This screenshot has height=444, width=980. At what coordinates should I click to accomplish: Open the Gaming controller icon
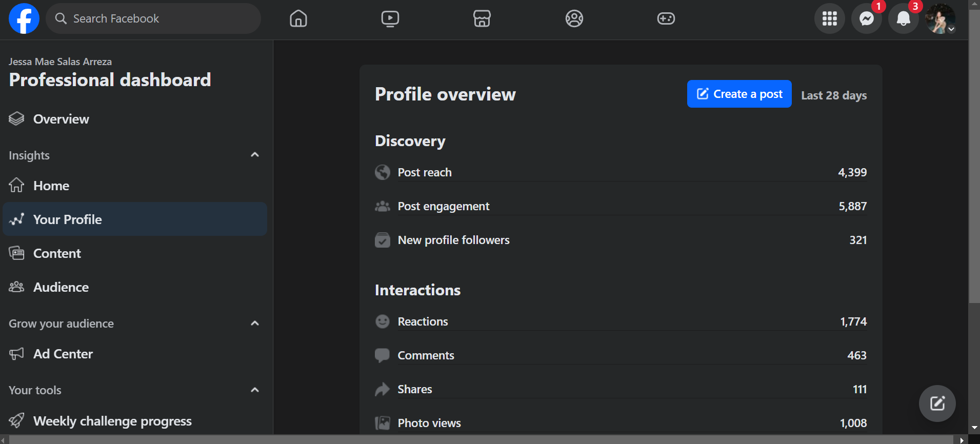click(x=666, y=18)
